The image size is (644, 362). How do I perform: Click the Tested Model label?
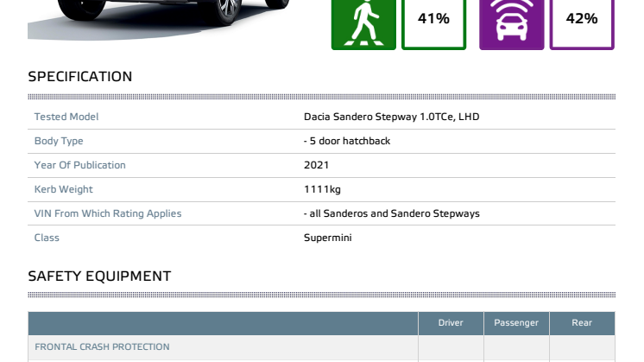tap(66, 117)
